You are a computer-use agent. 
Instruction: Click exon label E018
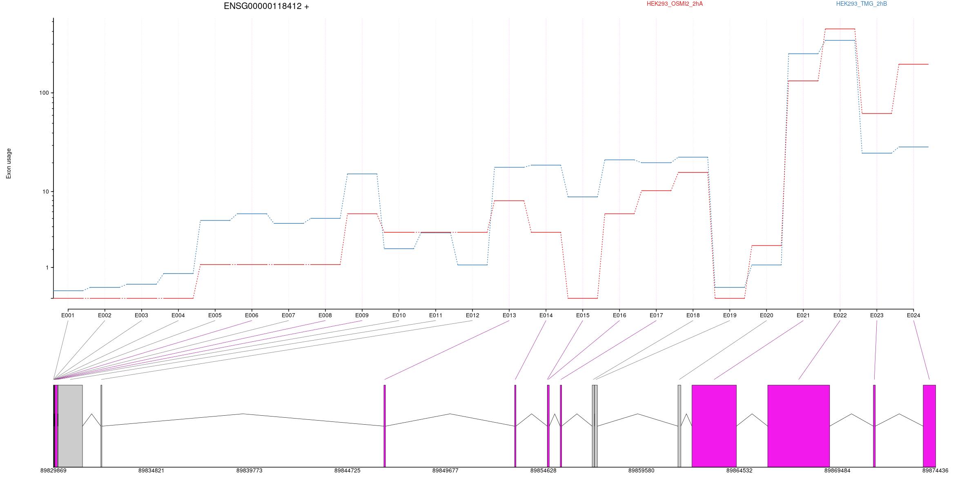pos(693,315)
